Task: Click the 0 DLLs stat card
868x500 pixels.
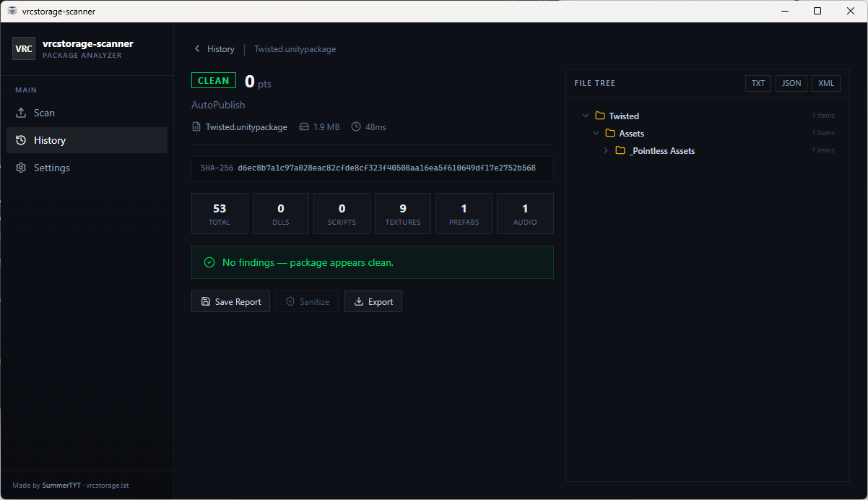Action: [x=281, y=213]
